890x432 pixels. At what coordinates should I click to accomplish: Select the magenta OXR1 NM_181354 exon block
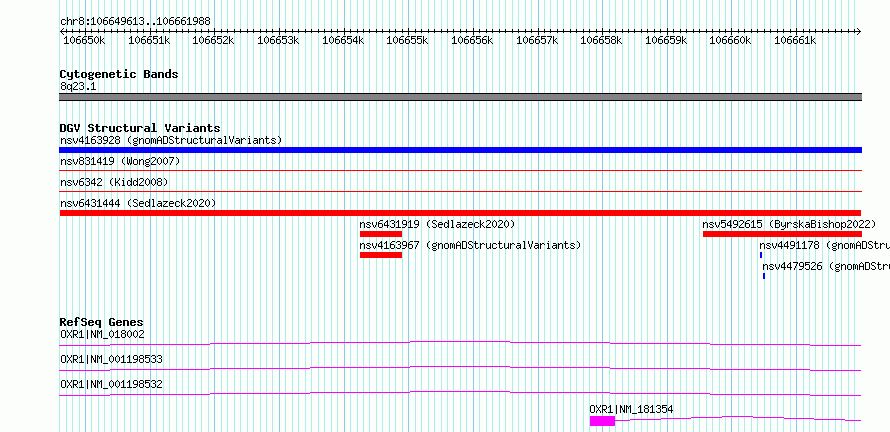(602, 421)
